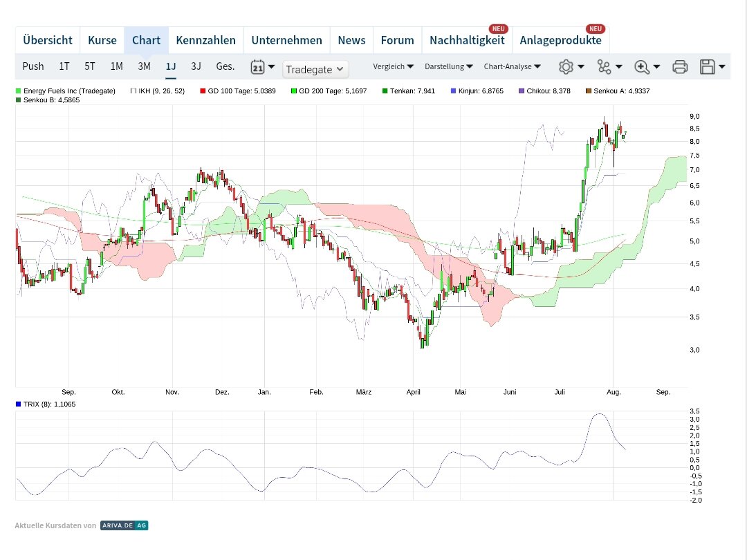This screenshot has height=560, width=747.
Task: Select the Ges. full history range
Action: tap(225, 66)
